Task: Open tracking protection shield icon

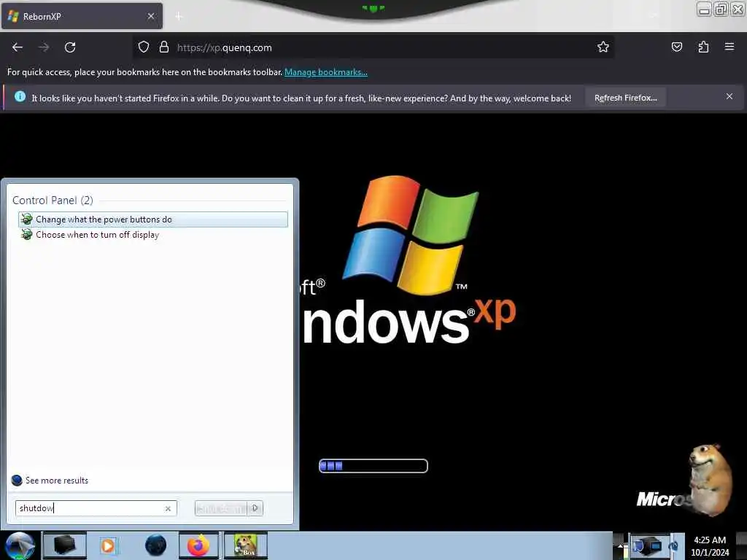Action: [x=144, y=47]
